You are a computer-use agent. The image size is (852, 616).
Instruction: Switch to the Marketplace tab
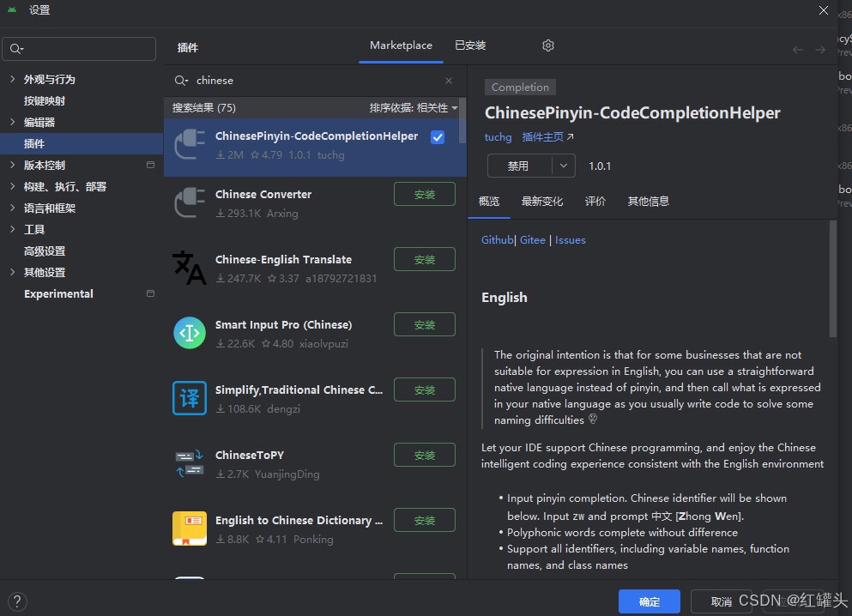pos(401,45)
